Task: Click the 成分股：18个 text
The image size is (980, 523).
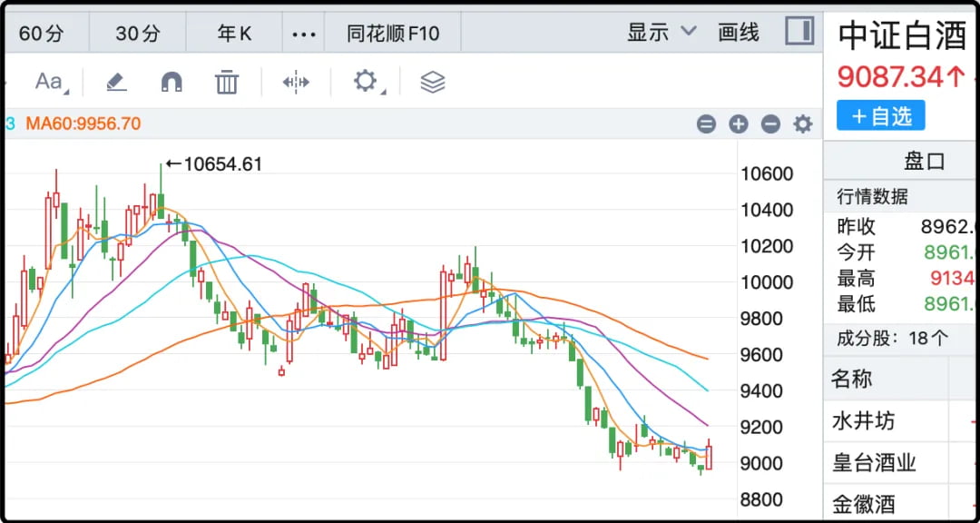Action: pyautogui.click(x=893, y=339)
